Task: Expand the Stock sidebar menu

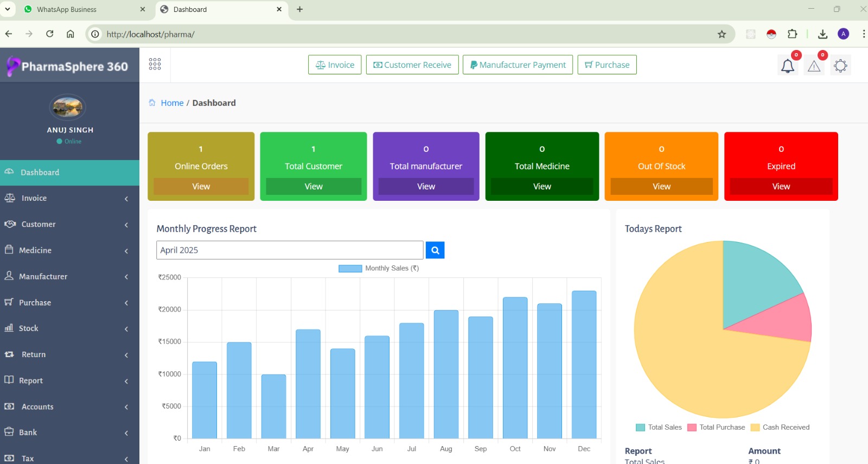Action: (x=28, y=328)
